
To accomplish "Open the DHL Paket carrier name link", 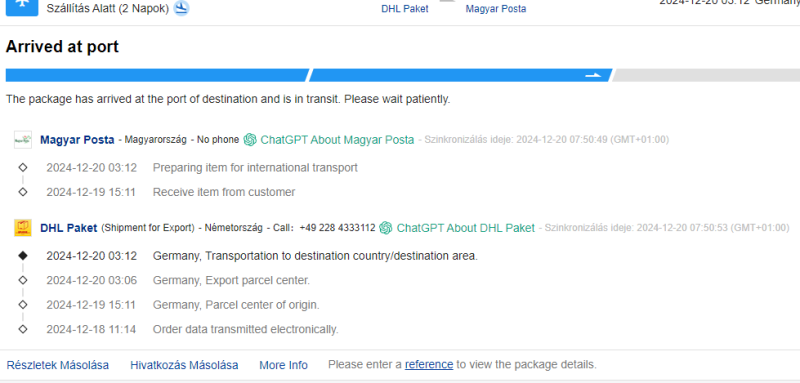I will click(68, 228).
